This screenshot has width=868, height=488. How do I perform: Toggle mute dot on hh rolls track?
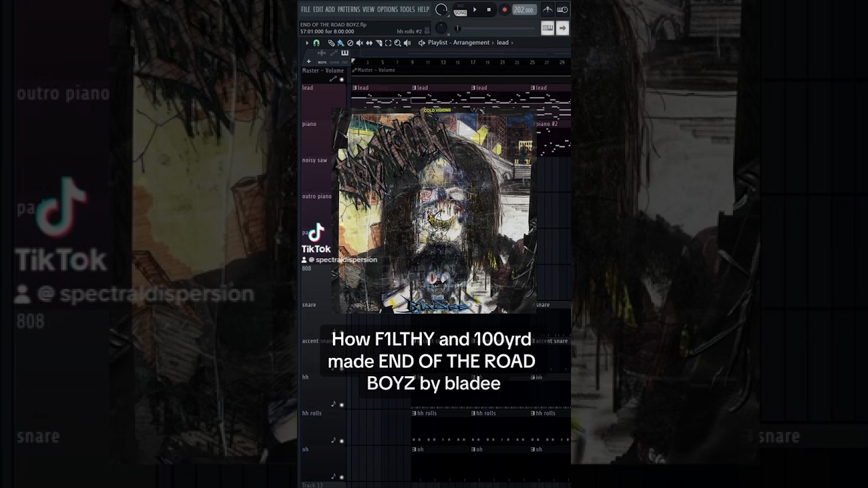(x=342, y=441)
